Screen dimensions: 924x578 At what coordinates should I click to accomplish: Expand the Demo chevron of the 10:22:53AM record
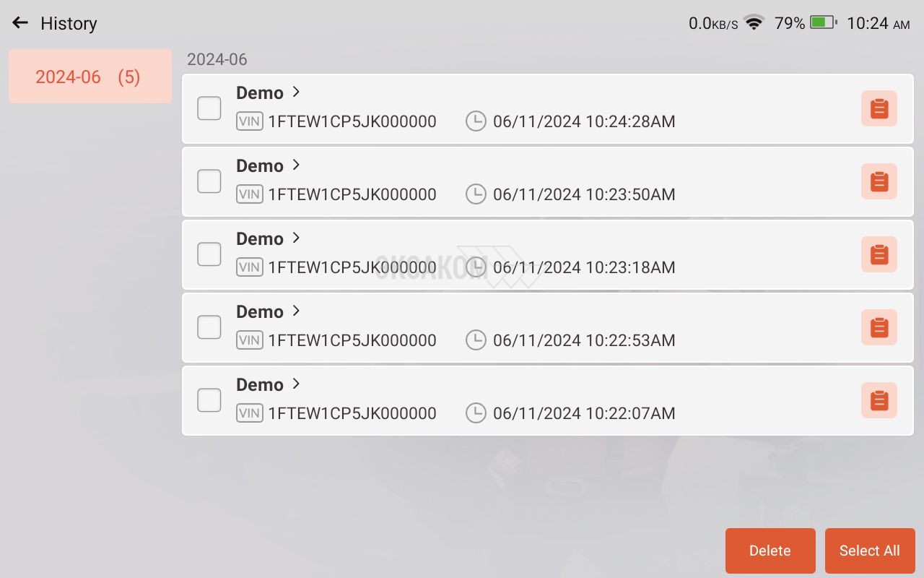pyautogui.click(x=296, y=311)
